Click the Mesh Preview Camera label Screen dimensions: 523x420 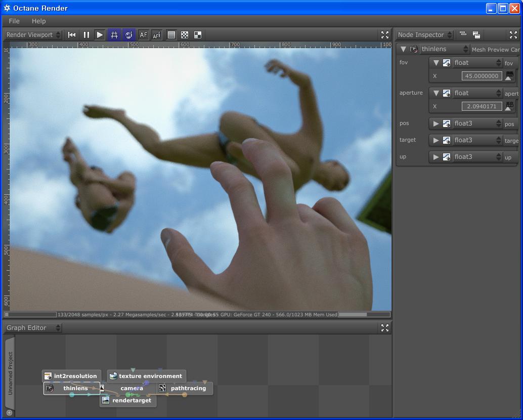click(x=496, y=50)
